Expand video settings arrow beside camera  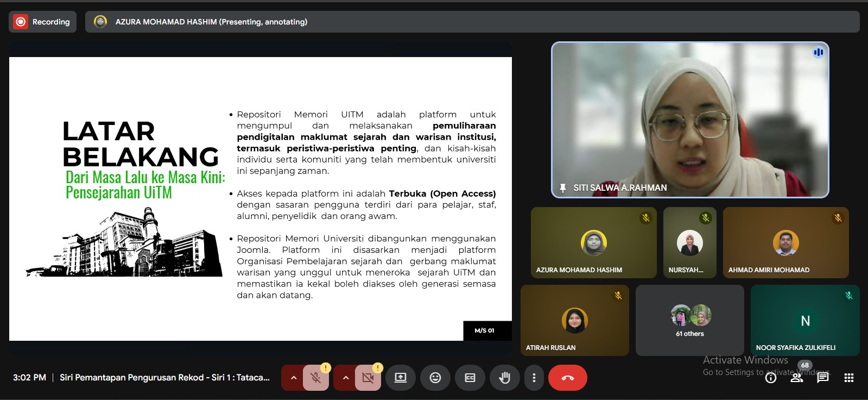[346, 378]
